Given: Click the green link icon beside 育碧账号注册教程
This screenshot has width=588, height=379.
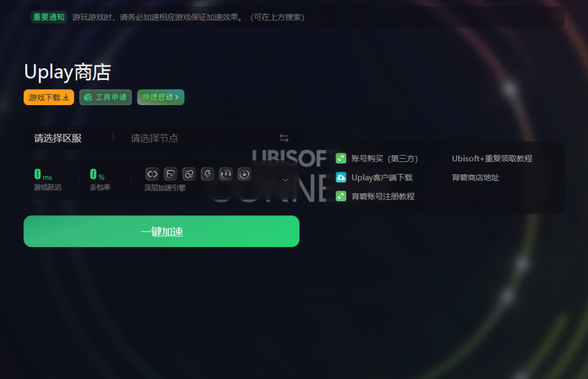Looking at the screenshot, I should tap(341, 196).
